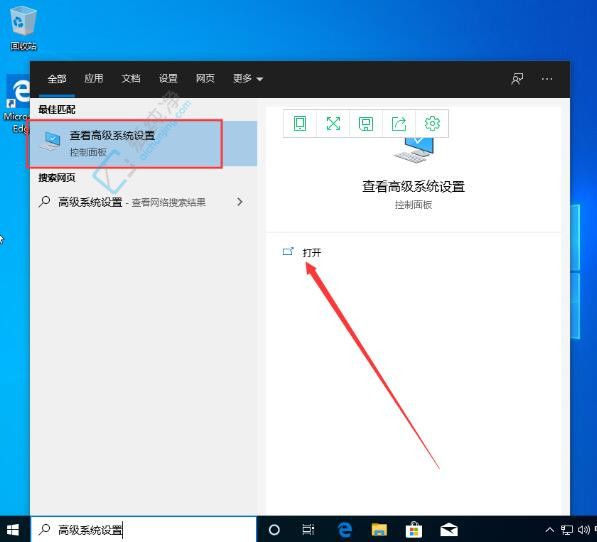Click the green gear settings icon
This screenshot has height=542, width=597.
(x=432, y=123)
